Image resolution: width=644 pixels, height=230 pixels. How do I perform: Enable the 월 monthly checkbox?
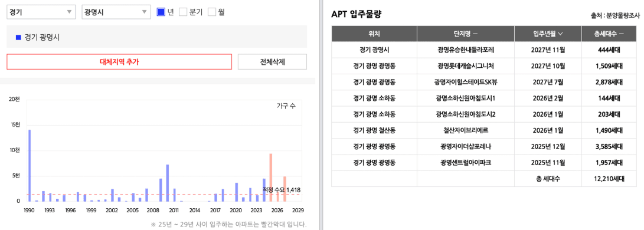[x=212, y=12]
